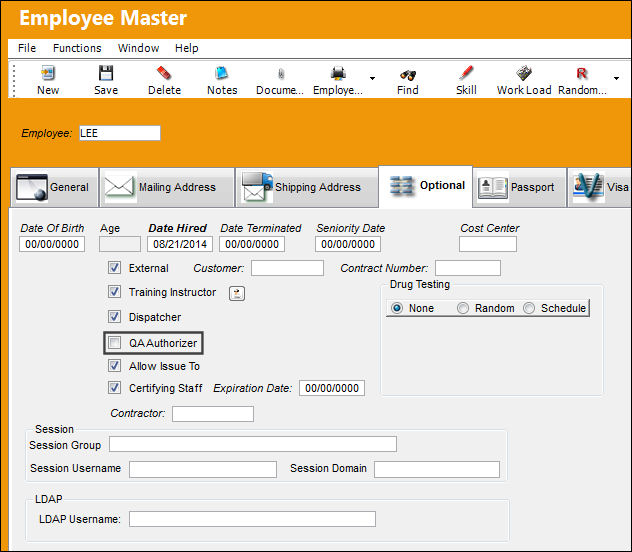This screenshot has width=632, height=552.
Task: Expand the Employee print dropdown arrow
Action: tap(372, 78)
